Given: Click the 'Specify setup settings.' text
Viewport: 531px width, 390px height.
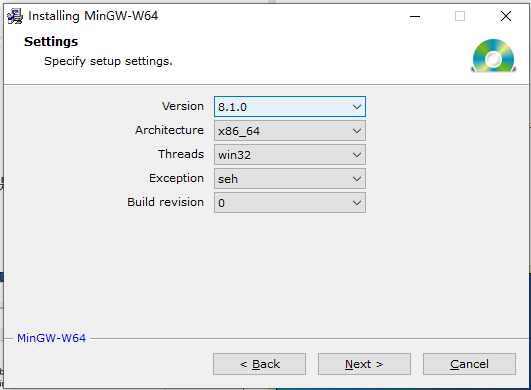Looking at the screenshot, I should (108, 61).
